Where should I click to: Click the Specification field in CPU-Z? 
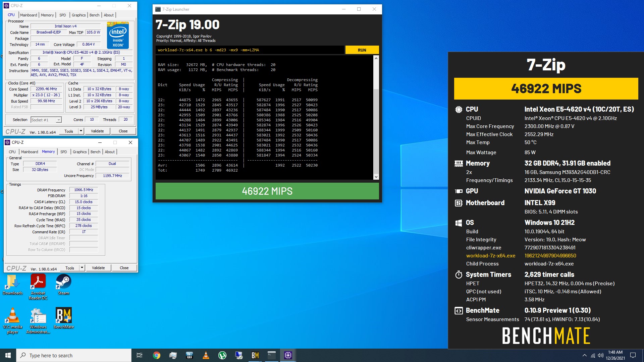[x=82, y=52]
